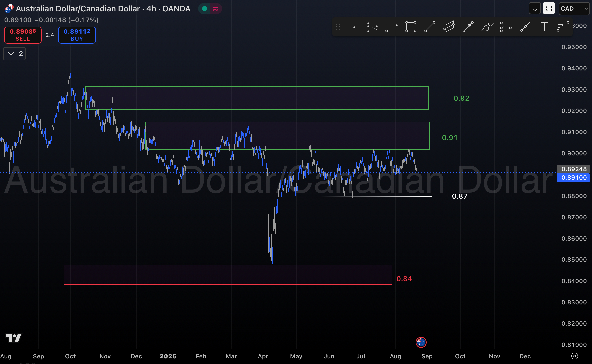Toggle the auto-fit screen button

549,9
